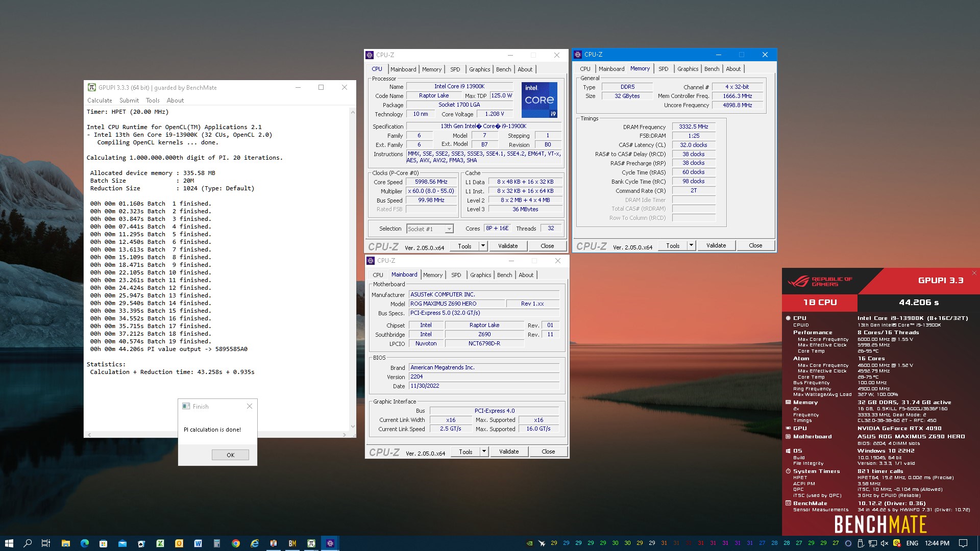
Task: Expand Tools arrow in CPU-Z Mainboard window
Action: coord(484,452)
